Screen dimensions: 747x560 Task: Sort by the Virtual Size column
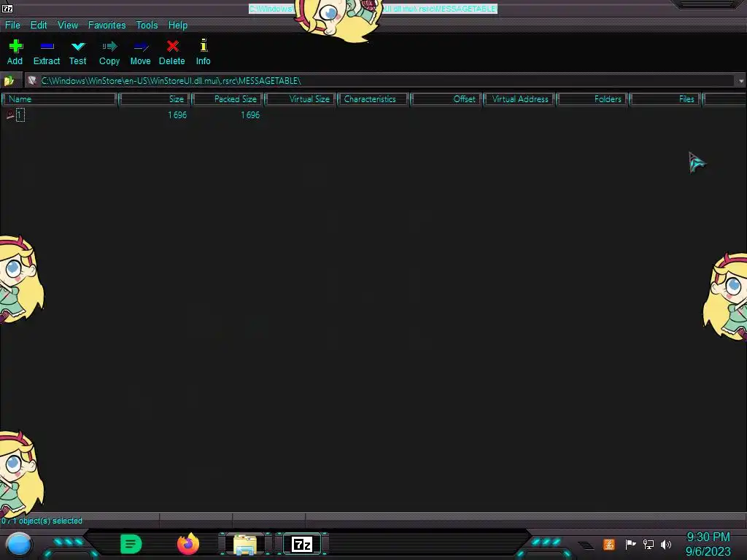301,99
